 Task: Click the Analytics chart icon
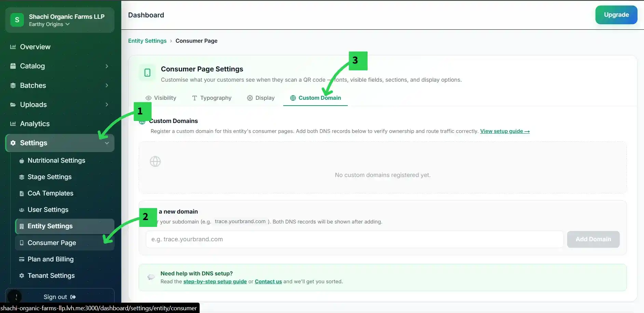pyautogui.click(x=13, y=124)
